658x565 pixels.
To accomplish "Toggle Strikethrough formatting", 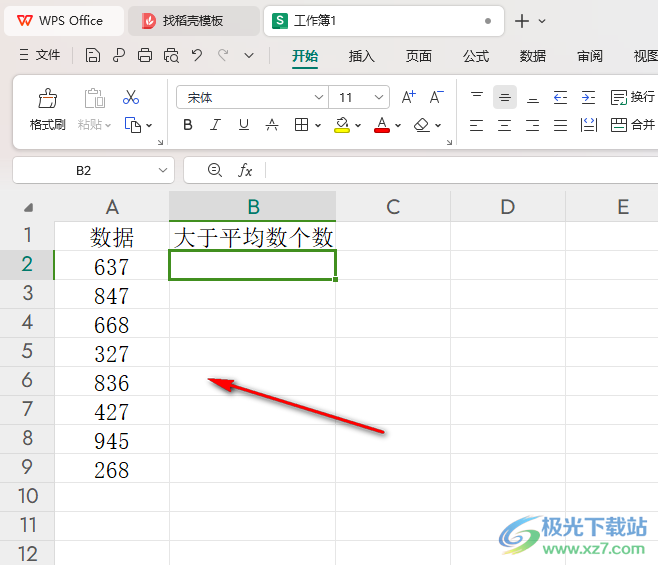I will click(x=272, y=125).
